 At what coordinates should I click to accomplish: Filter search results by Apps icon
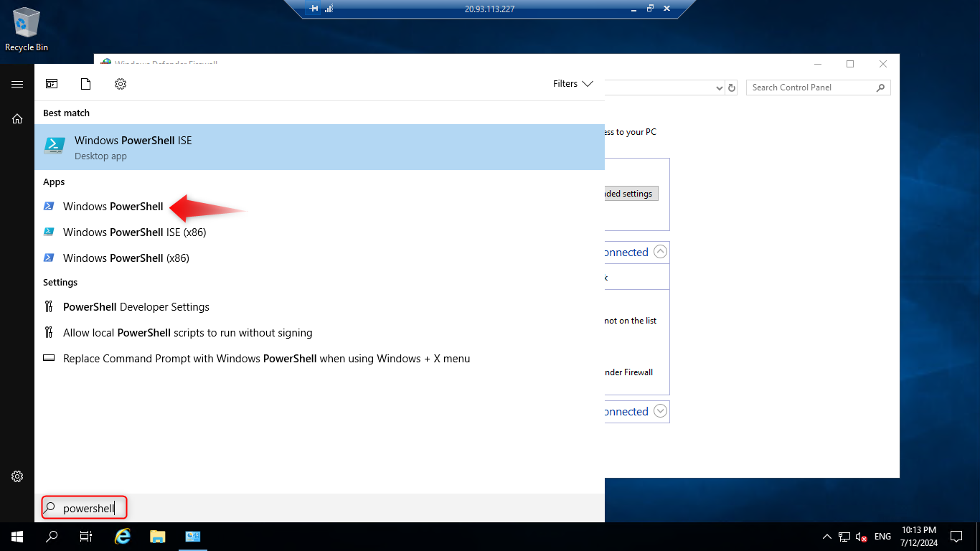52,84
